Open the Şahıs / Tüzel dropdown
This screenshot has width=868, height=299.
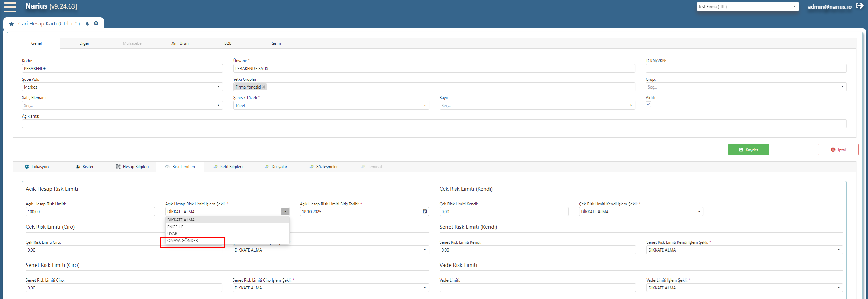(331, 106)
